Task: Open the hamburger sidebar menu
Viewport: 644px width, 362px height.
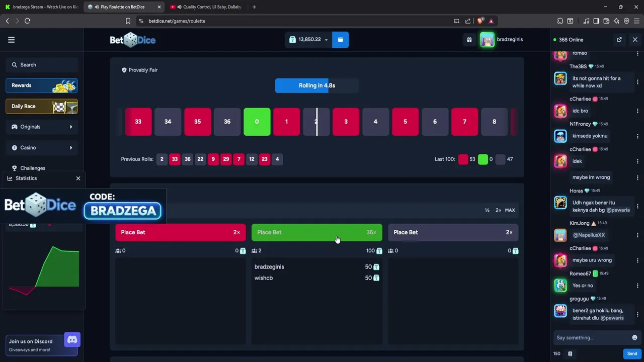Action: click(x=11, y=40)
